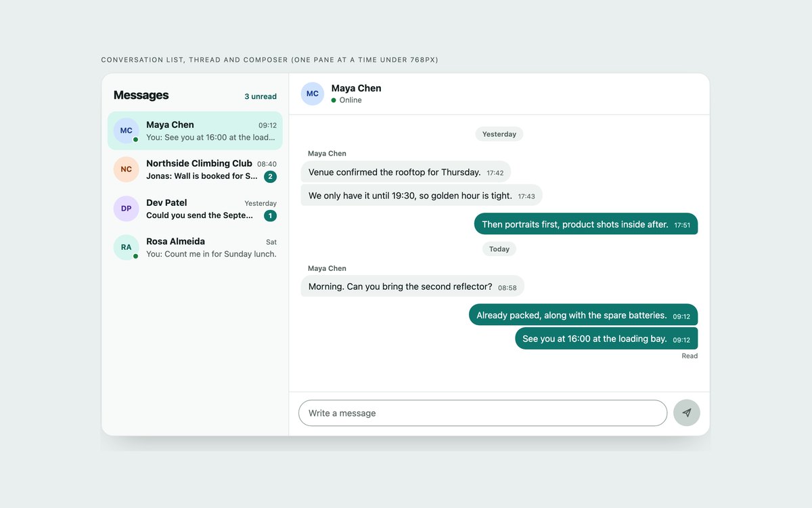Viewport: 812px width, 508px height.
Task: Click message 'We only have it until 19:30'
Action: (x=422, y=196)
